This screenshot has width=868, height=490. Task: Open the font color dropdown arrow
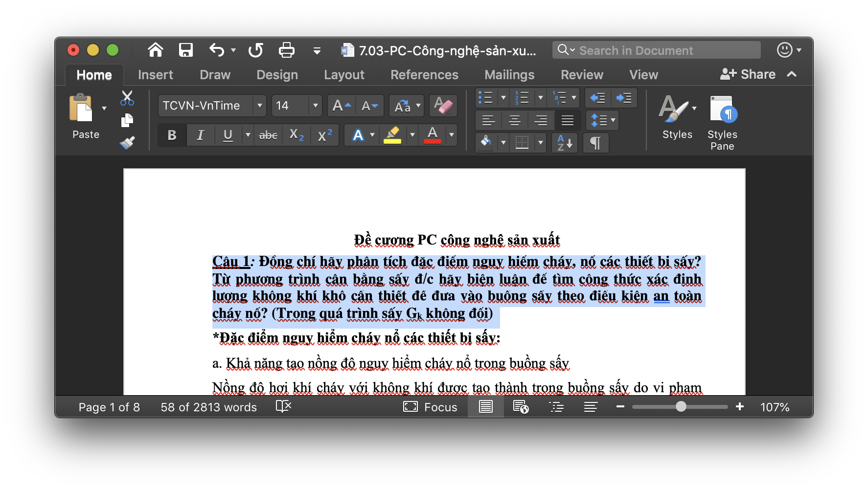pos(451,135)
